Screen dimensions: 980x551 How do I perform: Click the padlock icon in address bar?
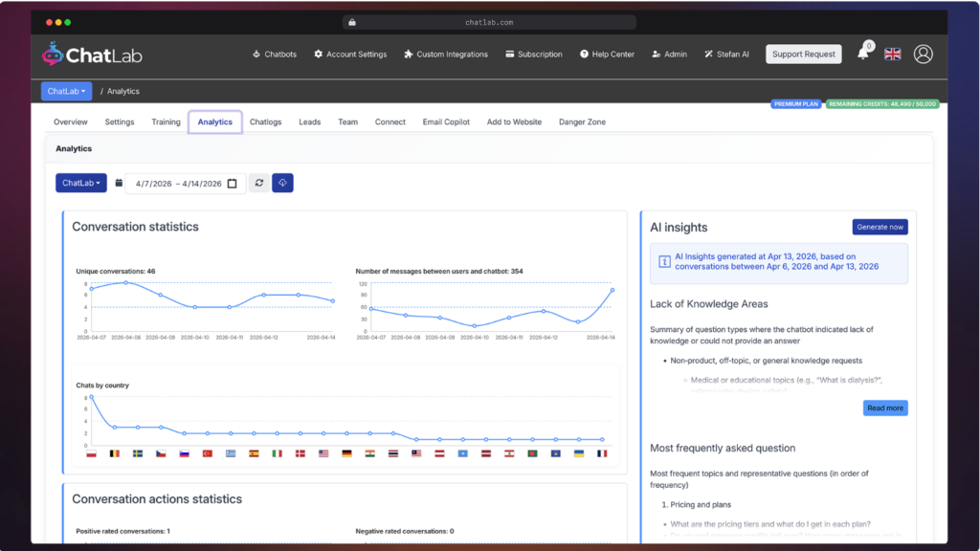pos(352,23)
